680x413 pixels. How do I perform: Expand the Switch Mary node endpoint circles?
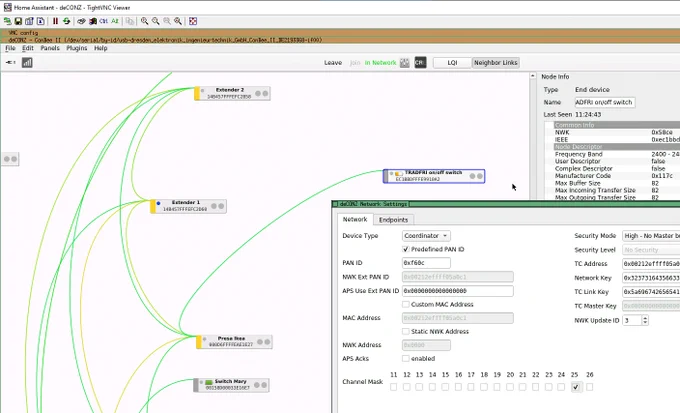pyautogui.click(x=261, y=385)
